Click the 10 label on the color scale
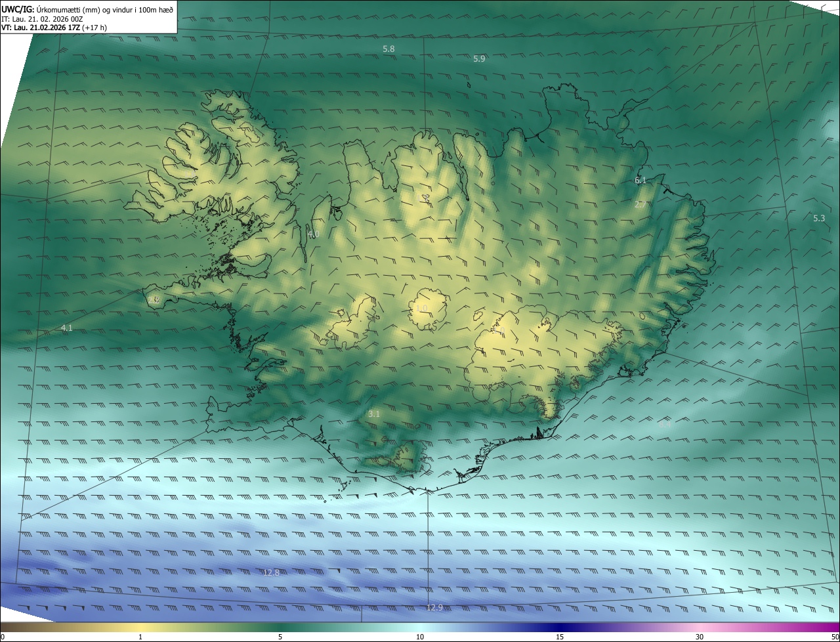Viewport: 840px width, 642px height. (420, 637)
